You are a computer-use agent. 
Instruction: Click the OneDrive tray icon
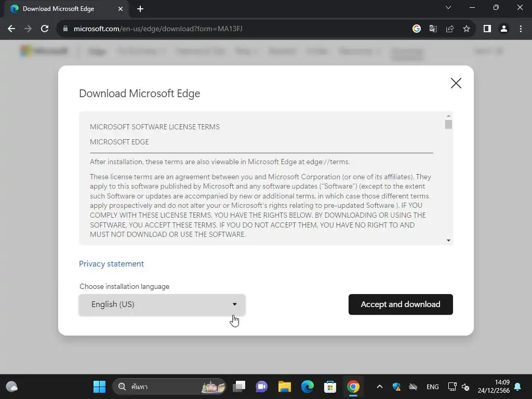pyautogui.click(x=413, y=387)
